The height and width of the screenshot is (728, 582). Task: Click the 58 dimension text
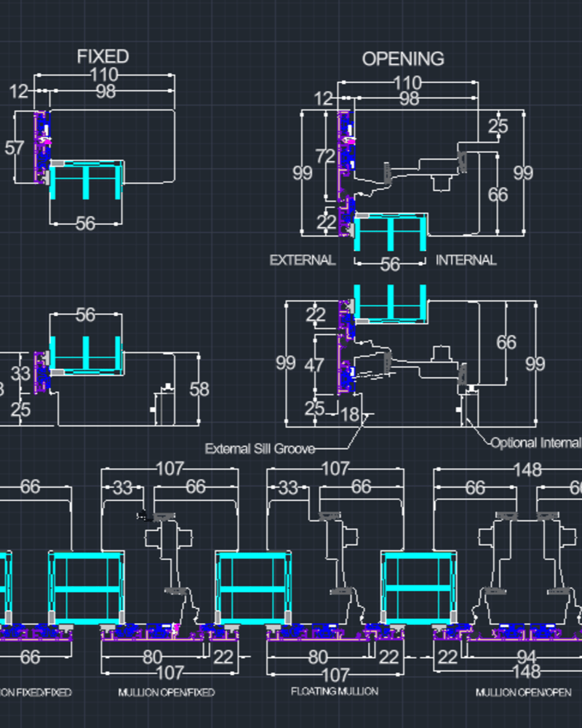click(x=199, y=389)
